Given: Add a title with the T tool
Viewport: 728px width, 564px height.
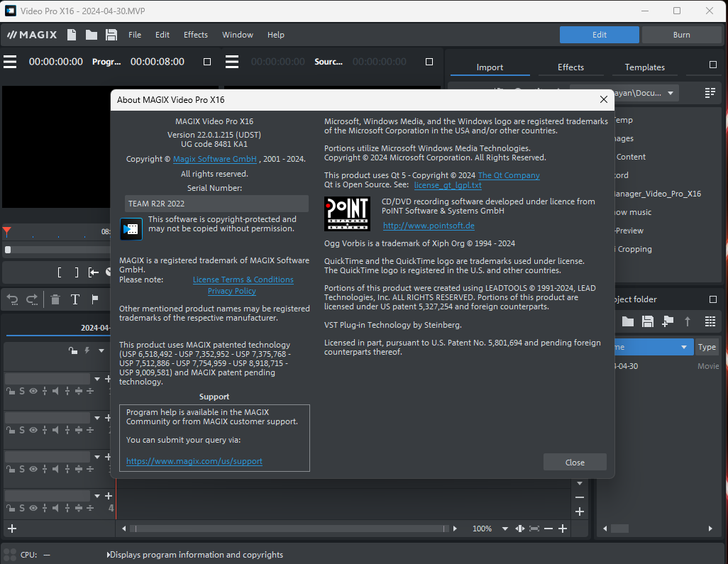Looking at the screenshot, I should click(75, 300).
